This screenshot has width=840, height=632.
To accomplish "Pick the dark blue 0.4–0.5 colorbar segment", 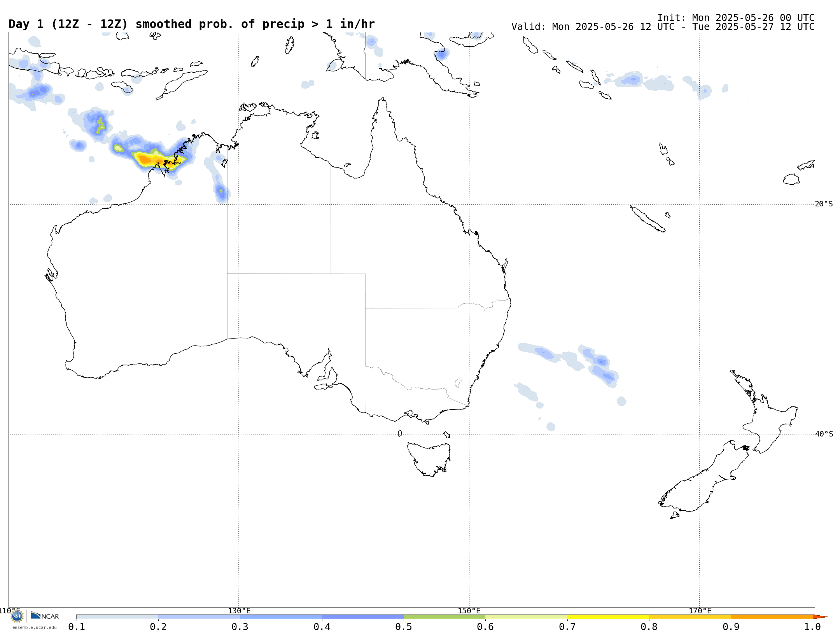I will pyautogui.click(x=363, y=617).
